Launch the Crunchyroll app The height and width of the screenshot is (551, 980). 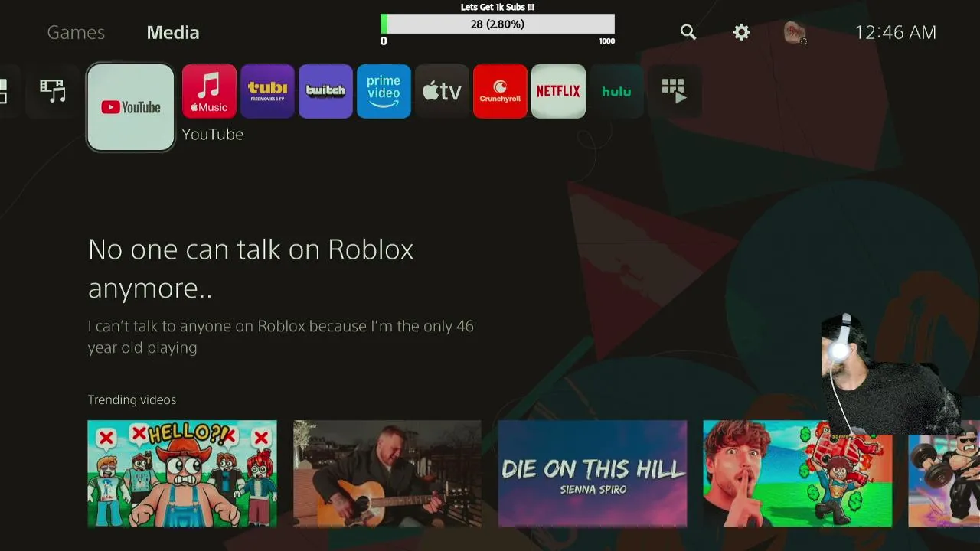pos(500,91)
